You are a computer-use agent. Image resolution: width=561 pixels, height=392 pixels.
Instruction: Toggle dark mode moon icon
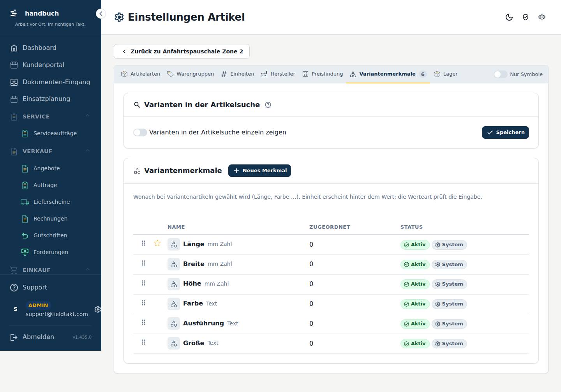(509, 17)
